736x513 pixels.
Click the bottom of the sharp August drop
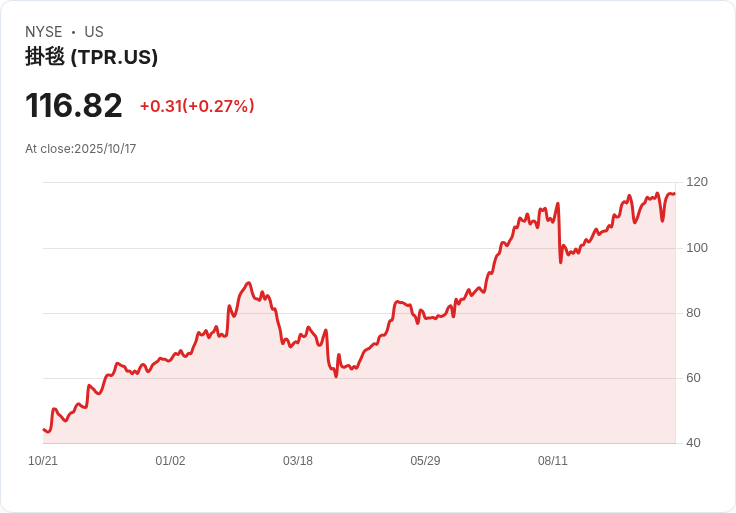coord(561,262)
